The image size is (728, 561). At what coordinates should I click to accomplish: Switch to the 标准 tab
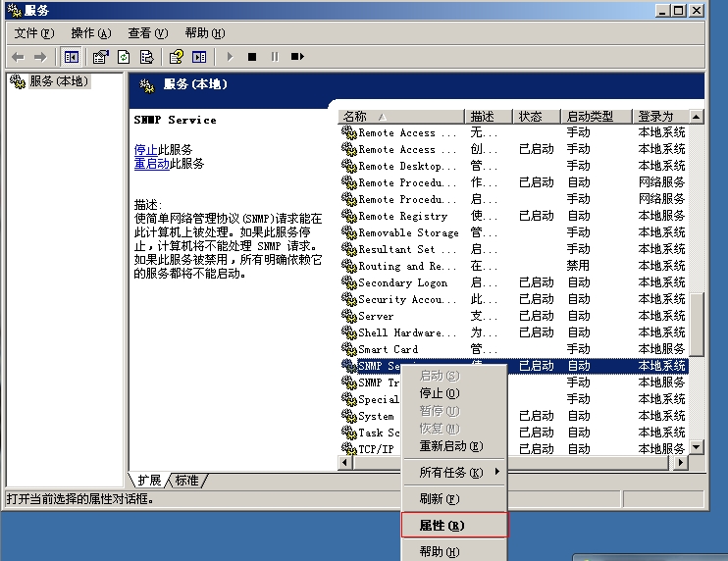click(x=187, y=481)
